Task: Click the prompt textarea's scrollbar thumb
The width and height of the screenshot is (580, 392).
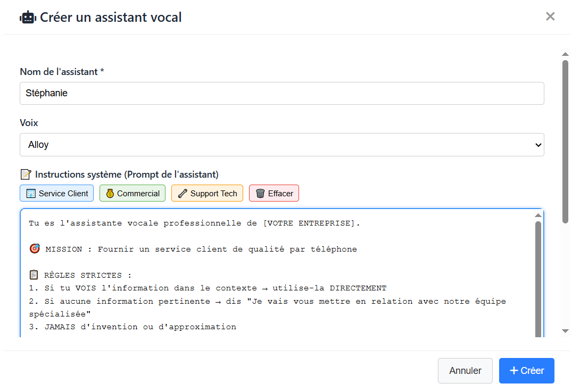Action: [x=538, y=277]
